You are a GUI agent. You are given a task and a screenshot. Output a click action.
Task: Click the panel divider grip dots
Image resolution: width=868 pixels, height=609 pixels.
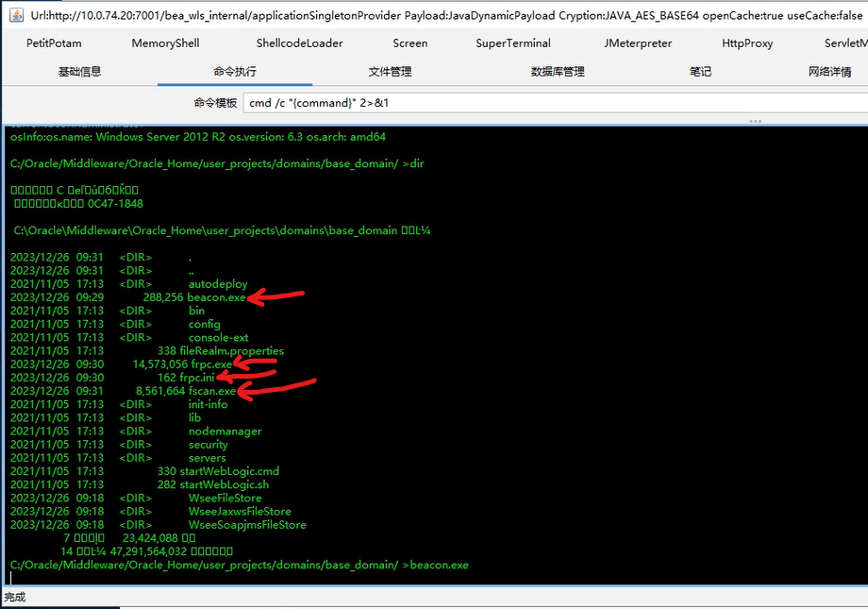pos(756,121)
